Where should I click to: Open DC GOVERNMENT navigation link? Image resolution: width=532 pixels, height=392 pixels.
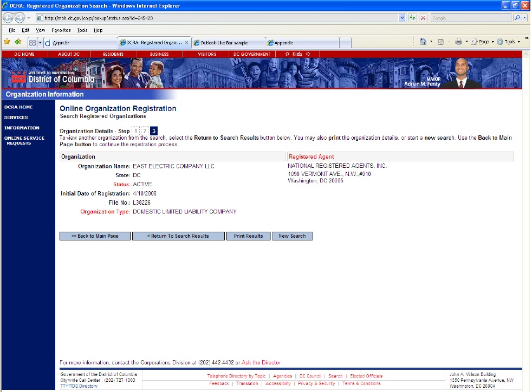[252, 54]
